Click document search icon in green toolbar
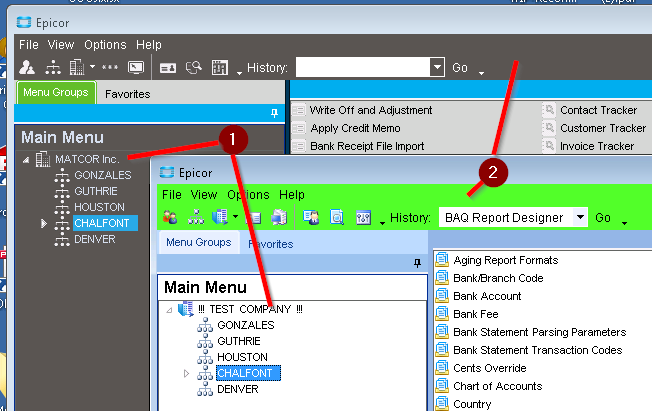The height and width of the screenshot is (411, 652). click(x=337, y=217)
